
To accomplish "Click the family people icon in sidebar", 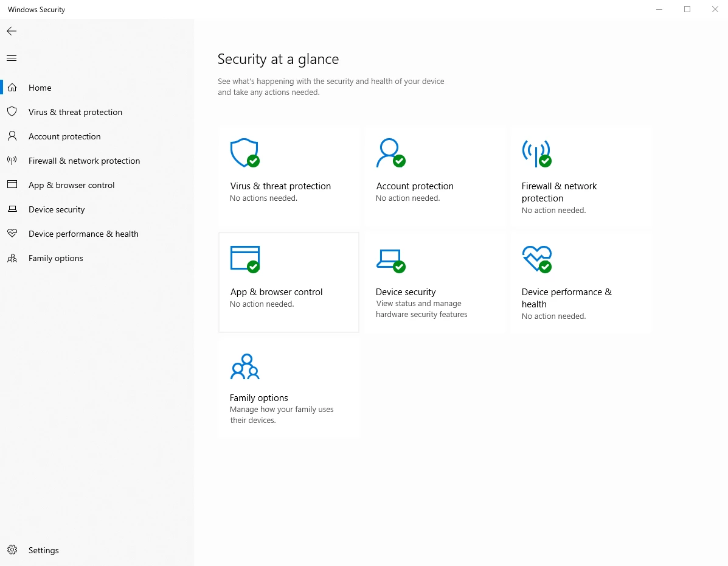I will tap(12, 258).
